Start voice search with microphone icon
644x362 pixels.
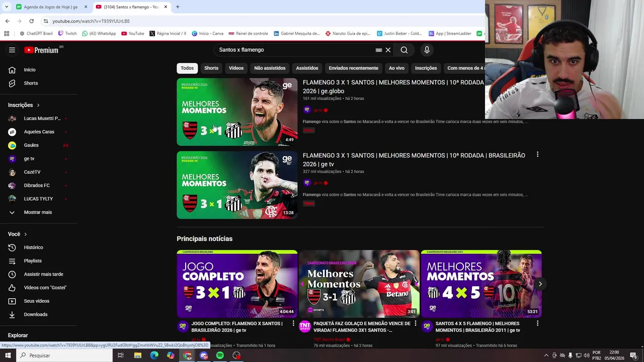pyautogui.click(x=427, y=50)
